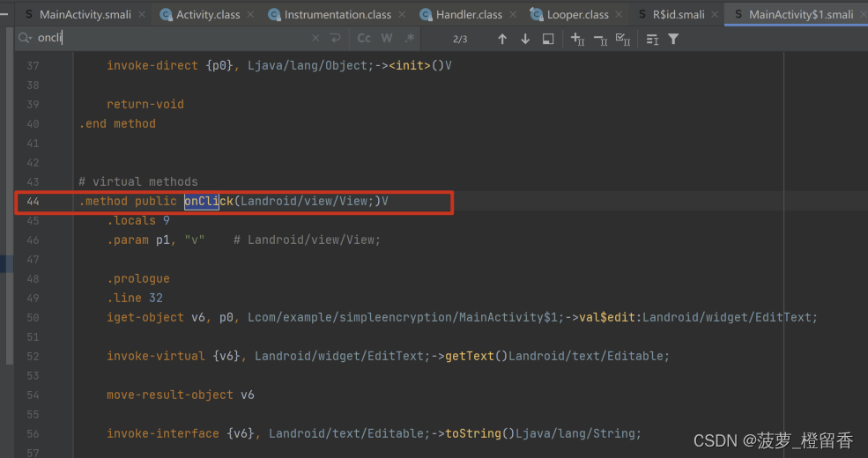This screenshot has height=458, width=868.
Task: Click '# Landroid/view/View;' comment on line 46
Action: click(x=307, y=240)
